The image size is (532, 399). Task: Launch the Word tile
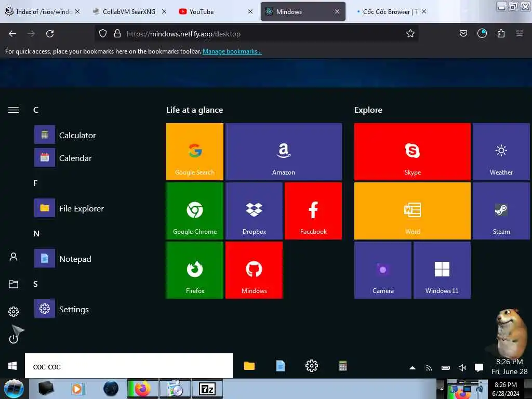(412, 211)
